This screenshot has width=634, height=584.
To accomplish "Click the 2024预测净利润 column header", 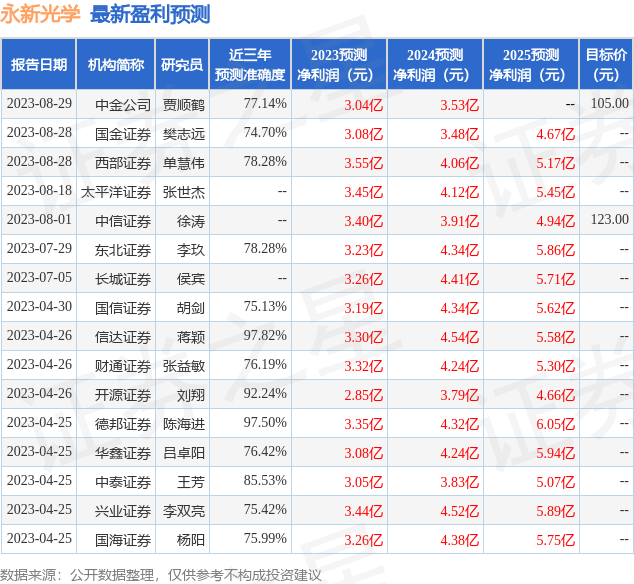I will (x=435, y=65).
